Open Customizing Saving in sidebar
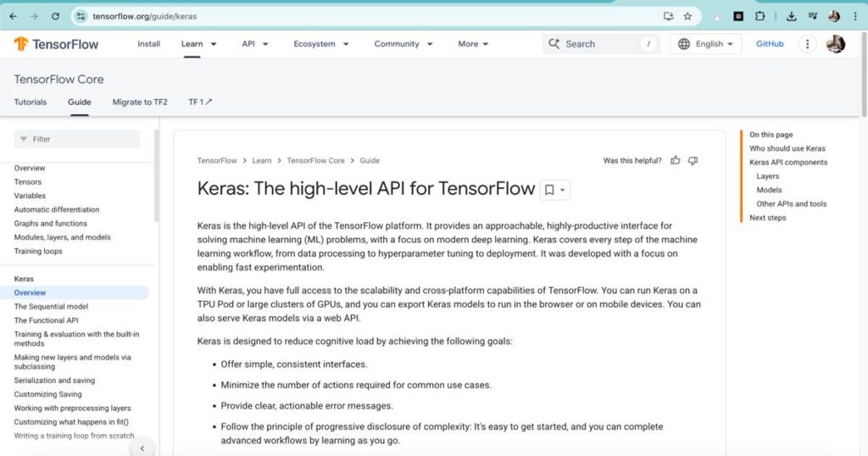This screenshot has height=456, width=868. pos(47,394)
